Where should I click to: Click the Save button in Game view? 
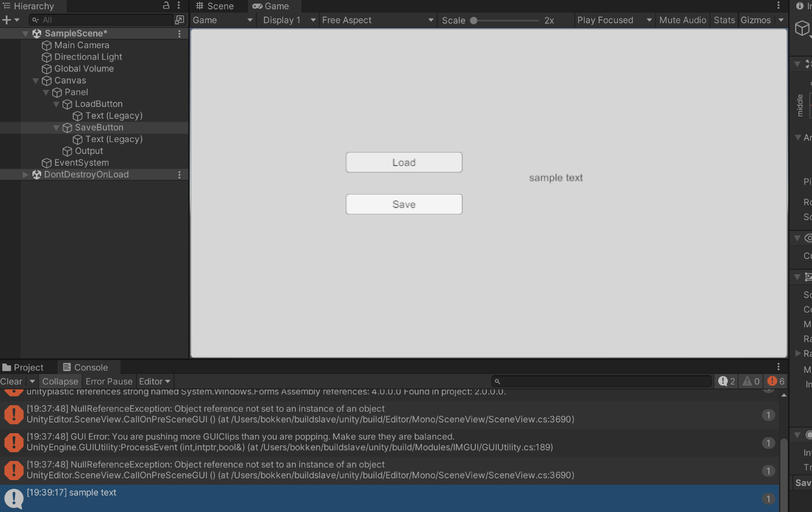coord(404,204)
